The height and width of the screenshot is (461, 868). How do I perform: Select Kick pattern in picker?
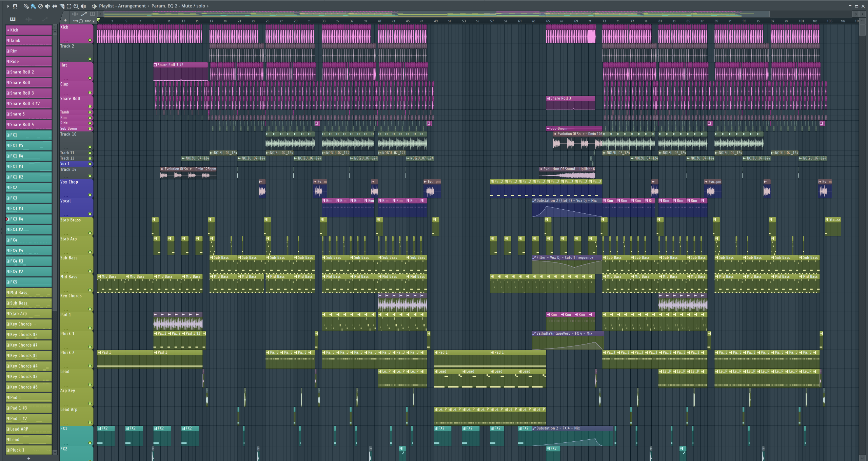point(29,30)
